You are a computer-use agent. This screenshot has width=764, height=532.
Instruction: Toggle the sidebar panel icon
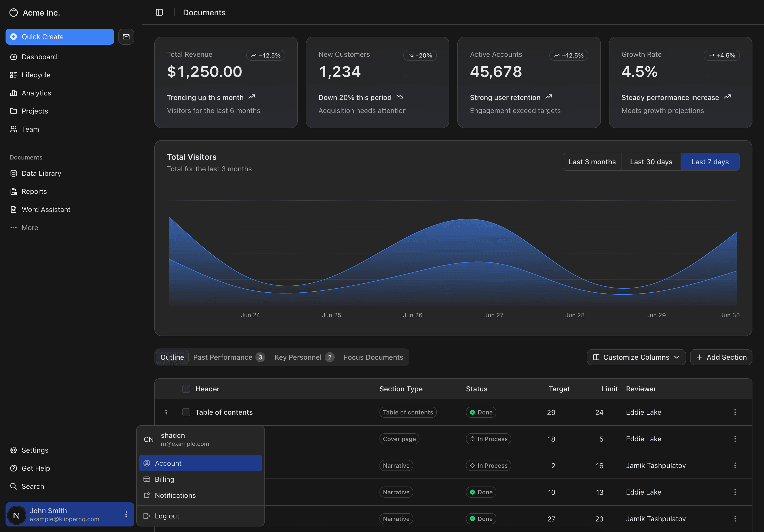[x=159, y=12]
